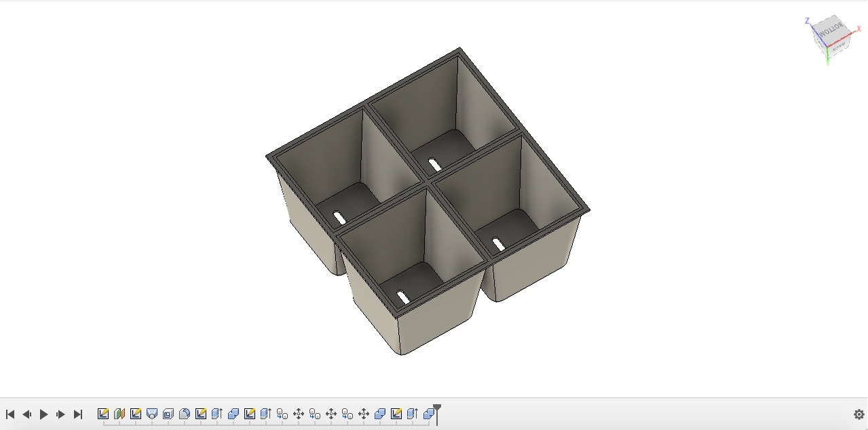The width and height of the screenshot is (868, 430).
Task: Select the fifth Sketch feature in timeline
Action: tap(396, 414)
